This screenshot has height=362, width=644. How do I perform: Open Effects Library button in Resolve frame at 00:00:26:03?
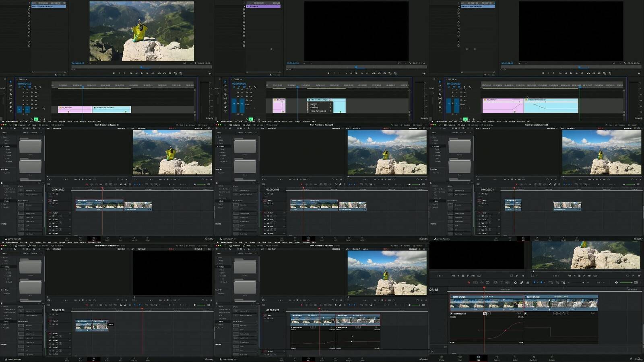coord(247,125)
